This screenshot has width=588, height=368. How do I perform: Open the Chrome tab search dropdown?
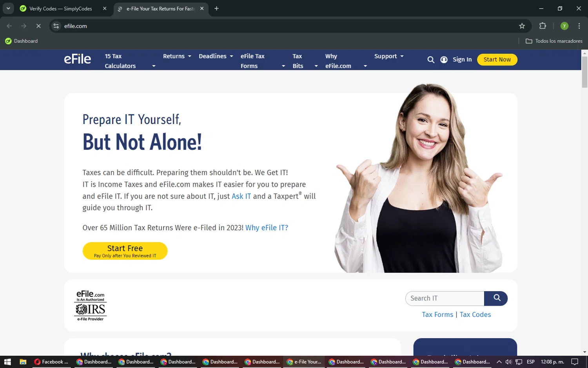pyautogui.click(x=8, y=8)
